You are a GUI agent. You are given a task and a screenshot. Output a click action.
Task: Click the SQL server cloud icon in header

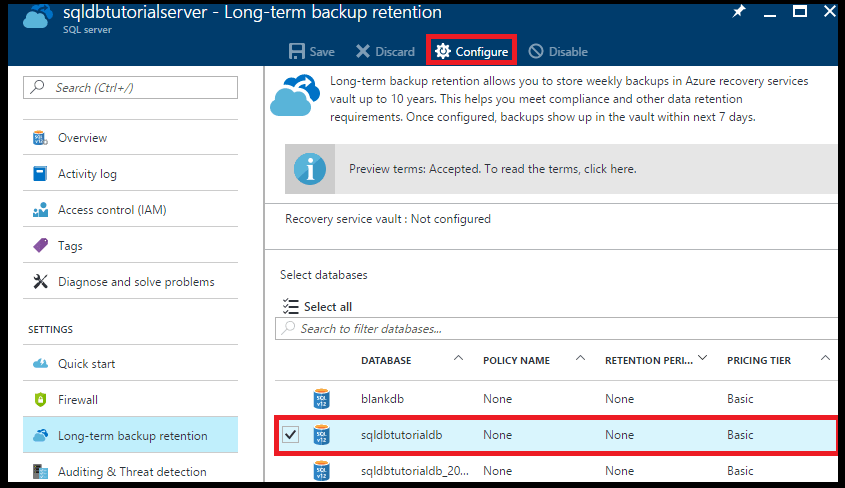[38, 17]
